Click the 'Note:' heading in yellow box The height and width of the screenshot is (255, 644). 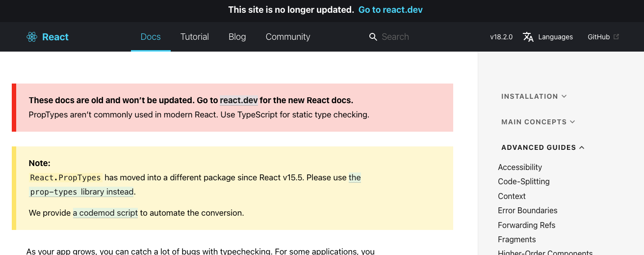(x=40, y=163)
